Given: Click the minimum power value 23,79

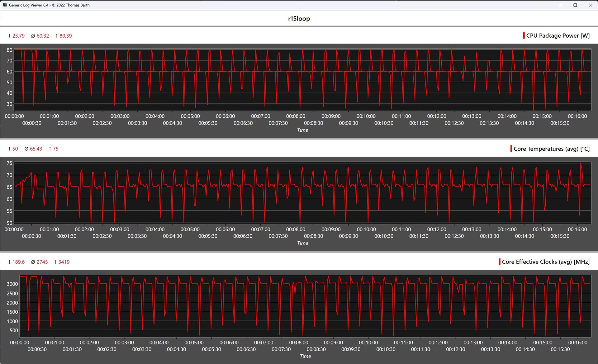Looking at the screenshot, I should pos(18,36).
